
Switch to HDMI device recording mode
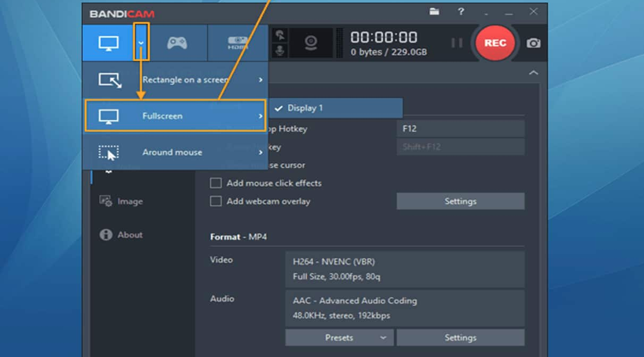pyautogui.click(x=238, y=43)
